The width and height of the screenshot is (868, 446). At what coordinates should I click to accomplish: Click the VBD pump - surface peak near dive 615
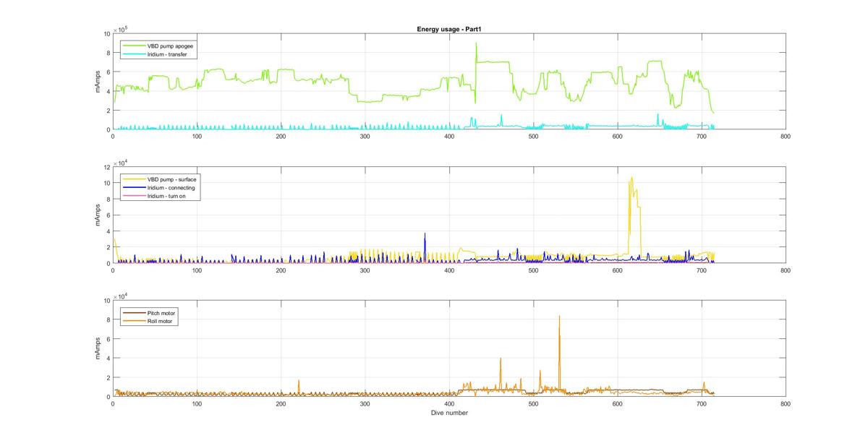coord(631,178)
